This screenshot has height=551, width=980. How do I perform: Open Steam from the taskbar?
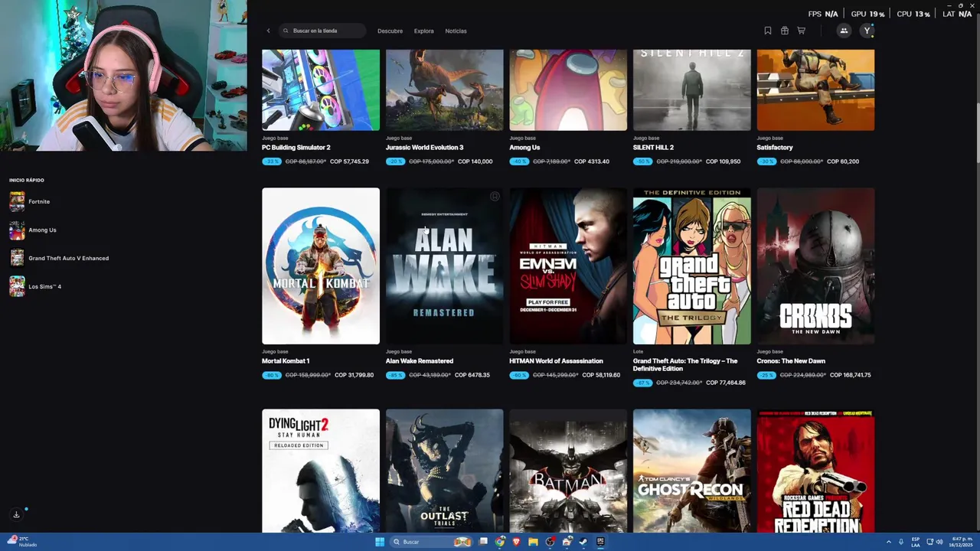click(x=583, y=542)
